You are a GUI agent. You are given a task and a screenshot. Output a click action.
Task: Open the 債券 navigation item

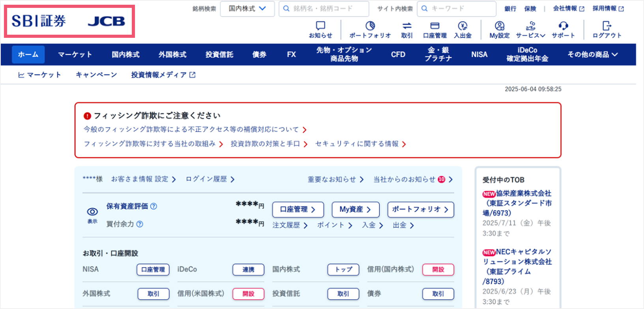pyautogui.click(x=259, y=54)
